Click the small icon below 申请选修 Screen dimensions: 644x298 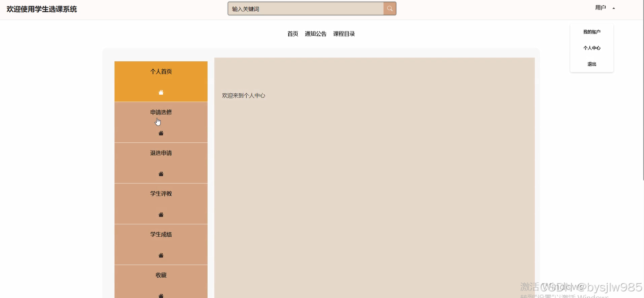coord(160,133)
